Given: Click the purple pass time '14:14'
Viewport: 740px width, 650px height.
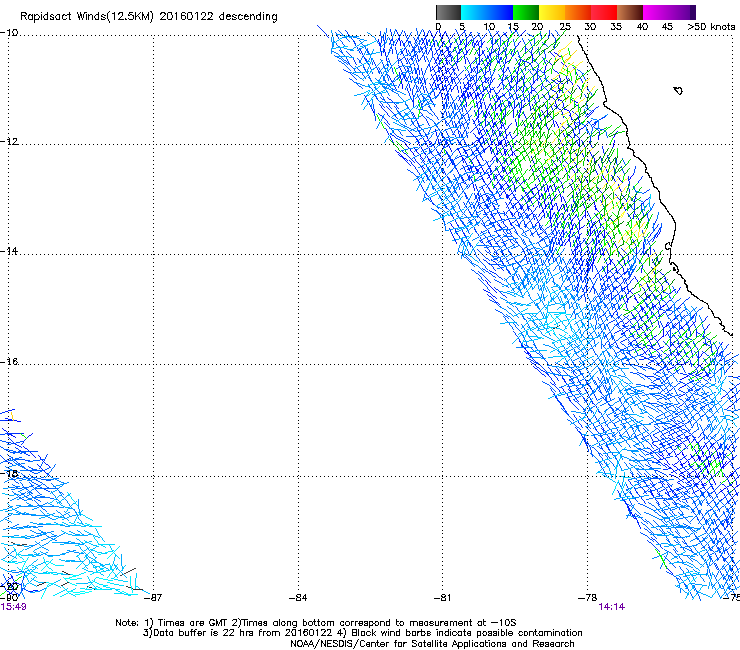Looking at the screenshot, I should [612, 607].
